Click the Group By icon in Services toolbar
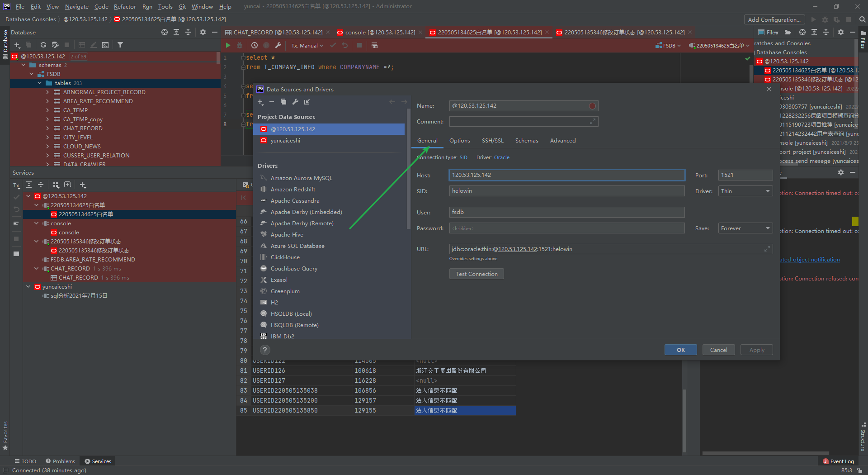 pyautogui.click(x=56, y=185)
